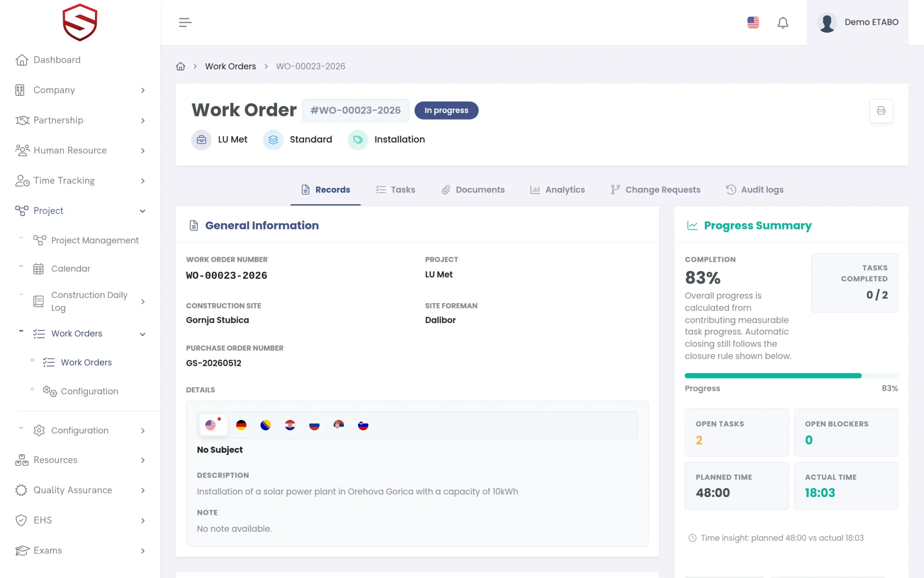The image size is (924, 578).
Task: Print the work order using printer icon
Action: [881, 111]
